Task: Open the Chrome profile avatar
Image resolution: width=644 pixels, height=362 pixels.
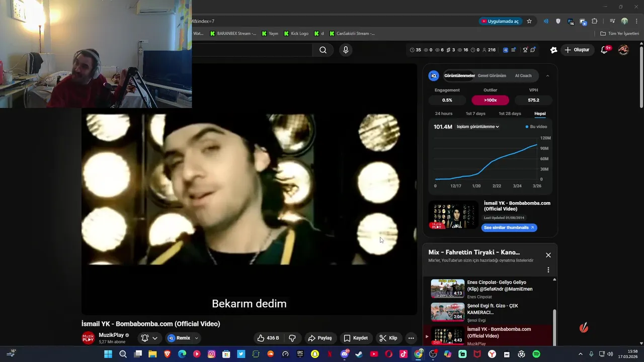Action: click(624, 21)
